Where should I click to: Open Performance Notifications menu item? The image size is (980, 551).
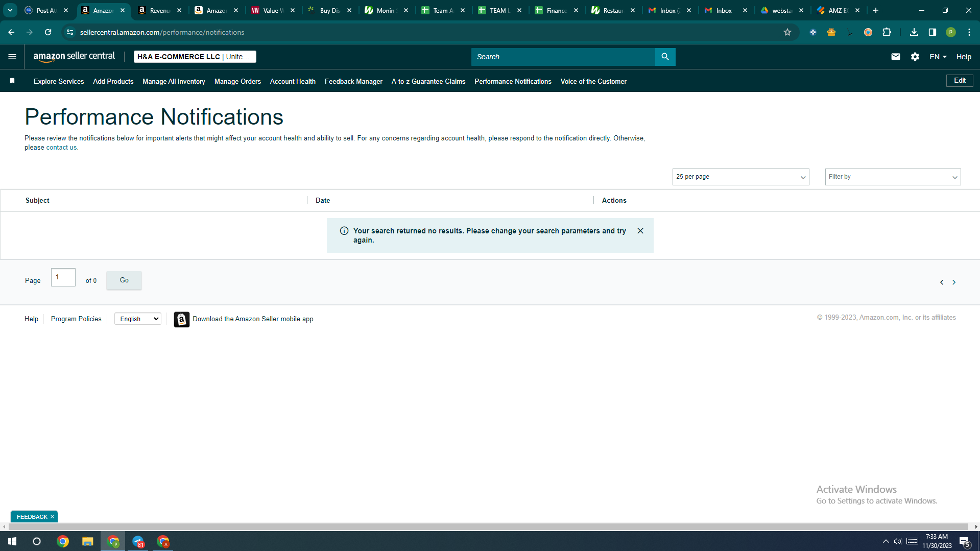pos(513,81)
